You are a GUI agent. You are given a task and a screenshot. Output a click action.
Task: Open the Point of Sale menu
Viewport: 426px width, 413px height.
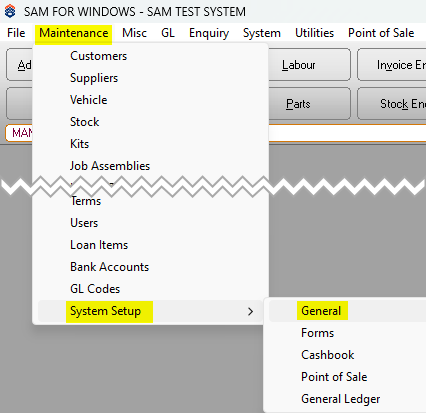(381, 33)
